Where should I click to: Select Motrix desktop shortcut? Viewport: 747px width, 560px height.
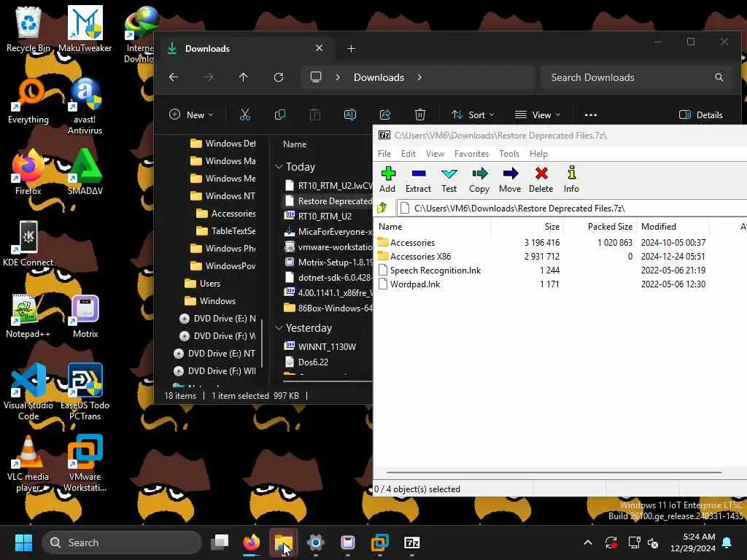click(85, 316)
